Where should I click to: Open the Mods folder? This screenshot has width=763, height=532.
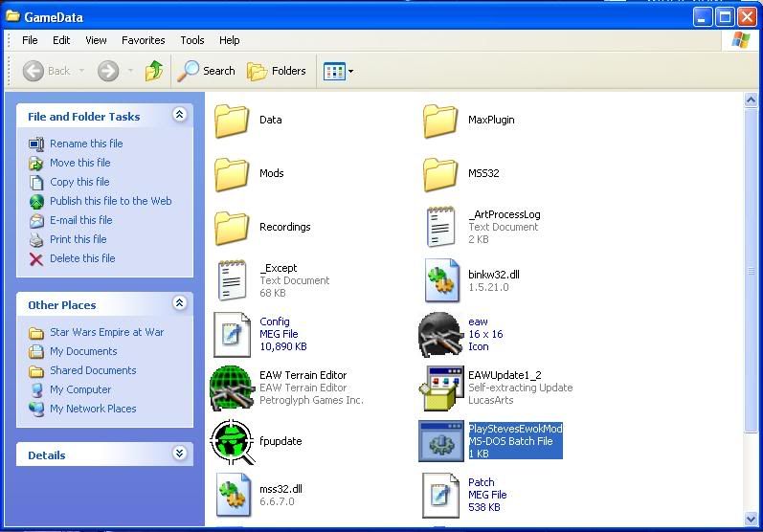[232, 173]
